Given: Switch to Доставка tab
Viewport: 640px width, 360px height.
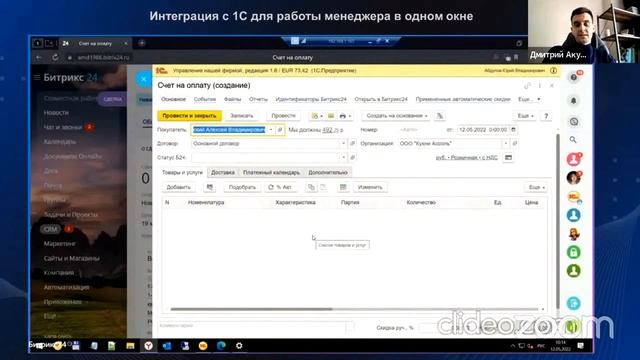Looking at the screenshot, I should click(x=222, y=173).
